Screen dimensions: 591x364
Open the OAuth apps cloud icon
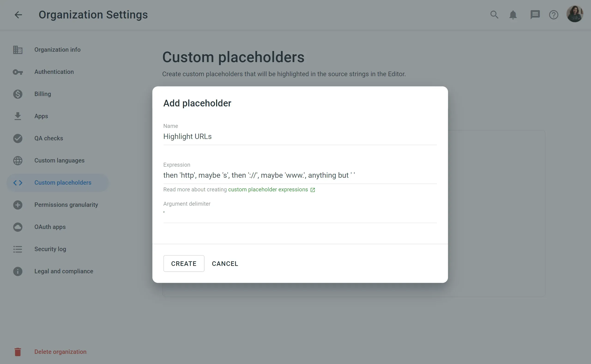pyautogui.click(x=18, y=227)
